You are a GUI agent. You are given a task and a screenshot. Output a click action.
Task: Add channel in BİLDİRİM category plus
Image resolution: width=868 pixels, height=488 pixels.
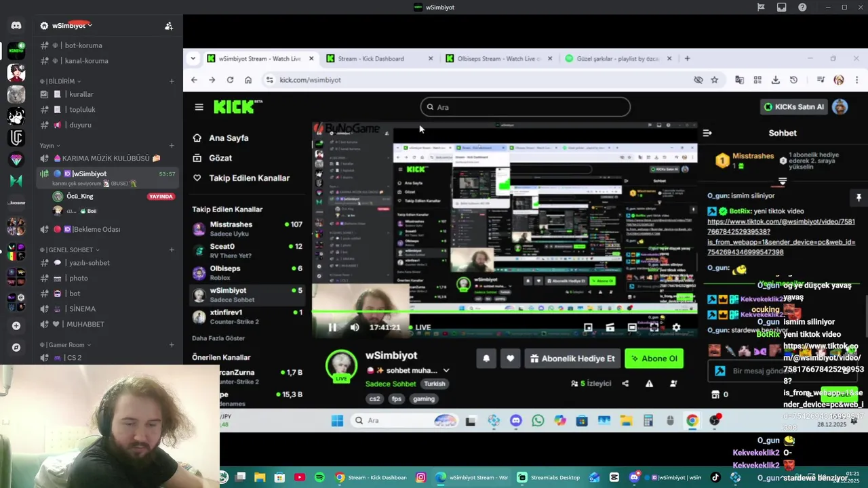click(172, 81)
